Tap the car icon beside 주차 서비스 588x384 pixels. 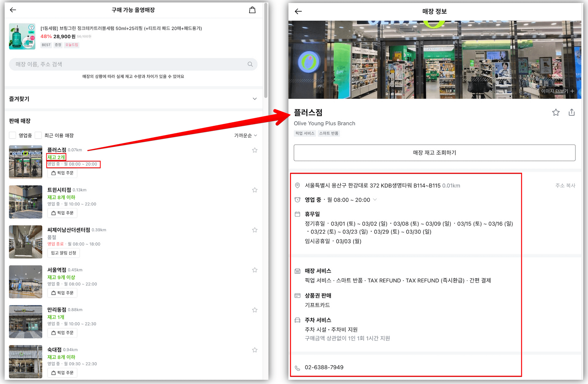297,320
